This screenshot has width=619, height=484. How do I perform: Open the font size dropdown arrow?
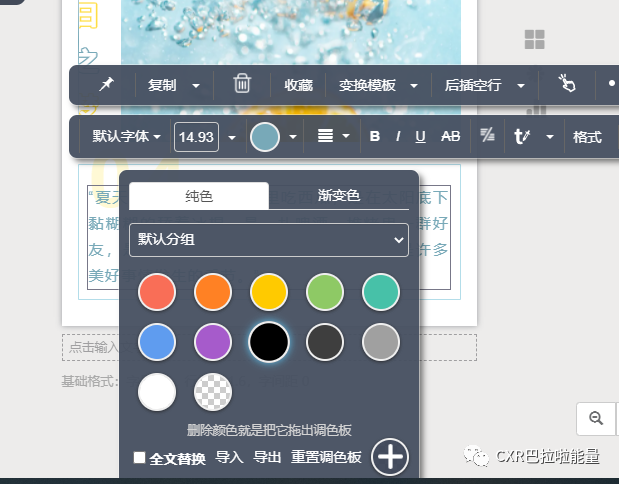(x=232, y=137)
